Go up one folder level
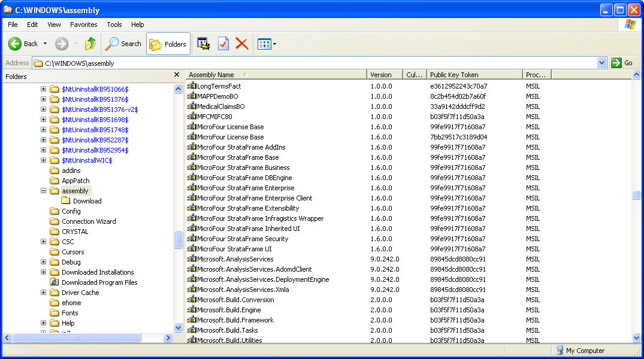644x359 pixels. (90, 44)
